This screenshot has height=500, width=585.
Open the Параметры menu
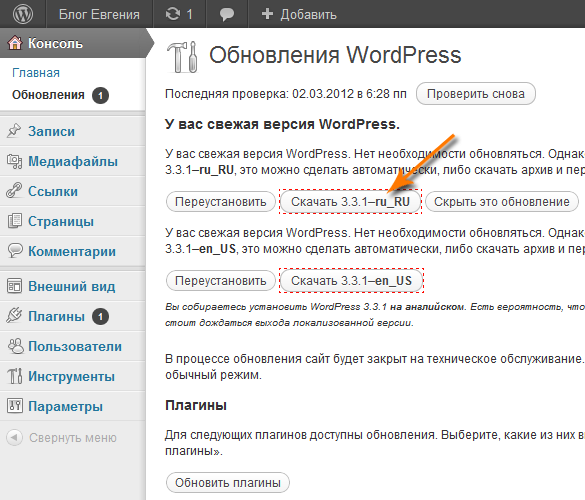65,406
